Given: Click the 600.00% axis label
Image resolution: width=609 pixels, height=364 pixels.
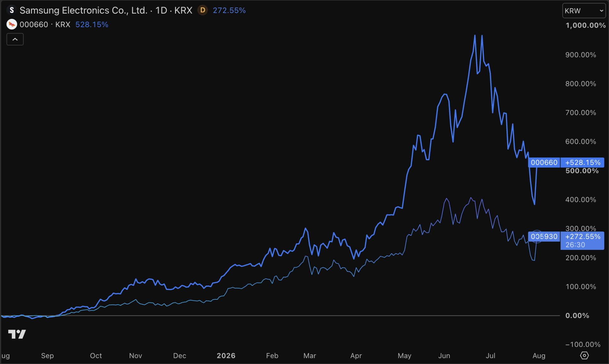Looking at the screenshot, I should [x=581, y=142].
